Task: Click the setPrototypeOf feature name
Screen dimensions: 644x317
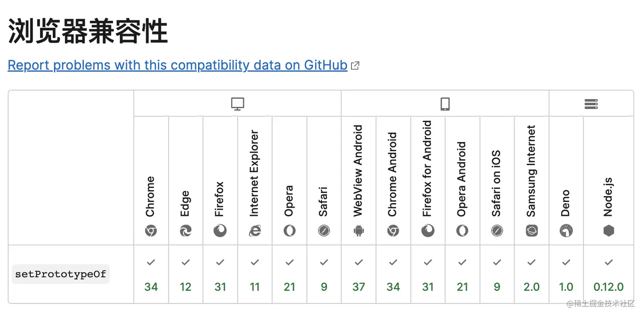Action: click(60, 274)
